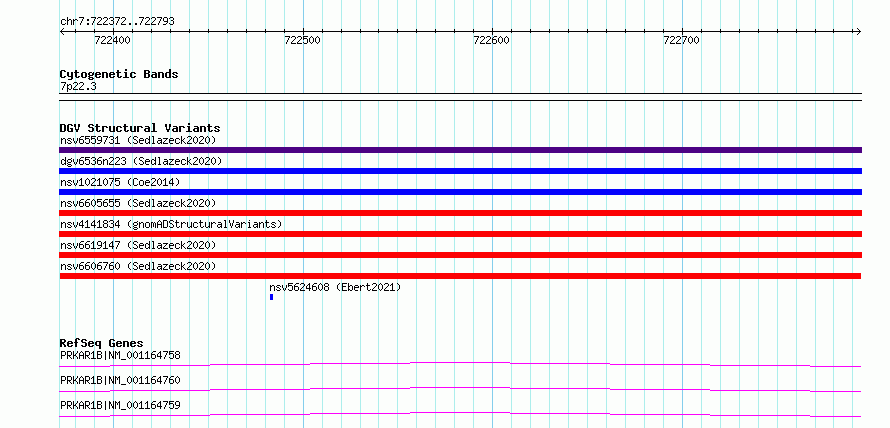Click the nsv5624608 (Ebert2021) label

[x=335, y=287]
